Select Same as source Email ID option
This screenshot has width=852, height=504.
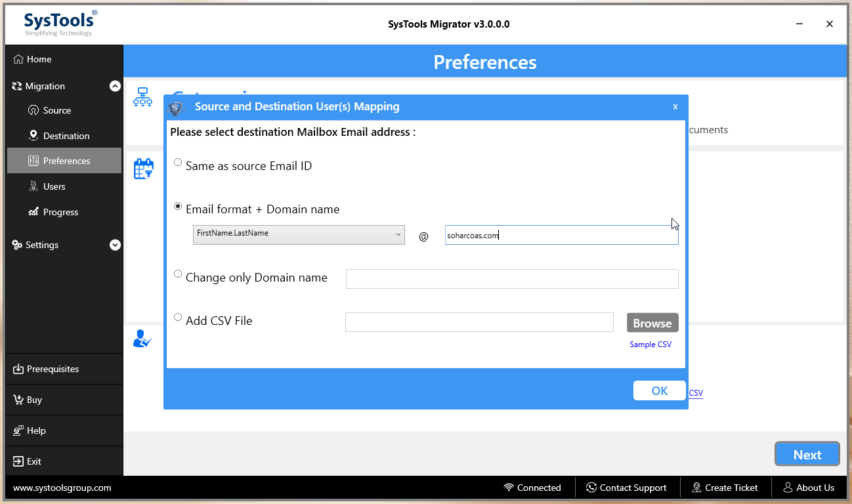tap(178, 162)
